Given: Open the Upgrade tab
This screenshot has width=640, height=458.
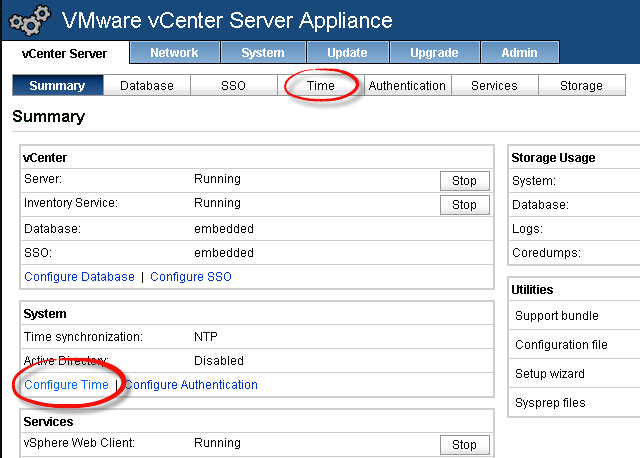Looking at the screenshot, I should point(434,52).
